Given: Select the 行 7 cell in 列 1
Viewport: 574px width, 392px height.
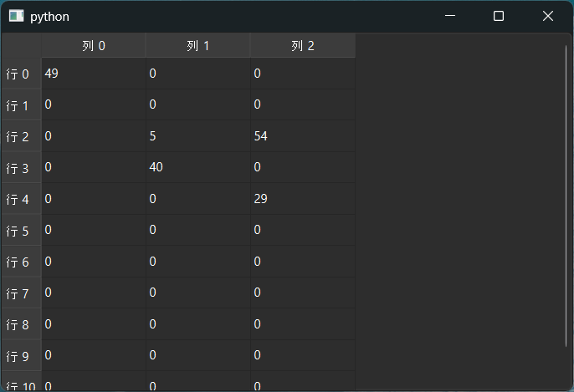Looking at the screenshot, I should pyautogui.click(x=198, y=293).
